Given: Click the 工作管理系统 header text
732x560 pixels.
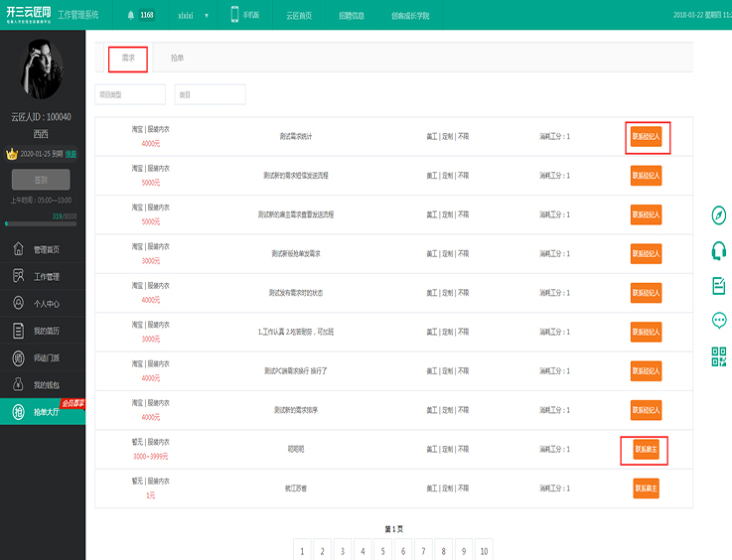Looking at the screenshot, I should coord(77,15).
